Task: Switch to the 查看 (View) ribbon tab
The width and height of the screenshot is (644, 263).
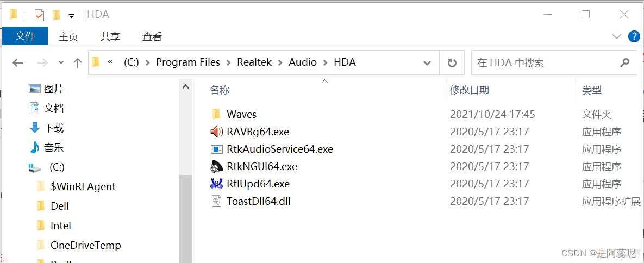Action: (x=152, y=36)
